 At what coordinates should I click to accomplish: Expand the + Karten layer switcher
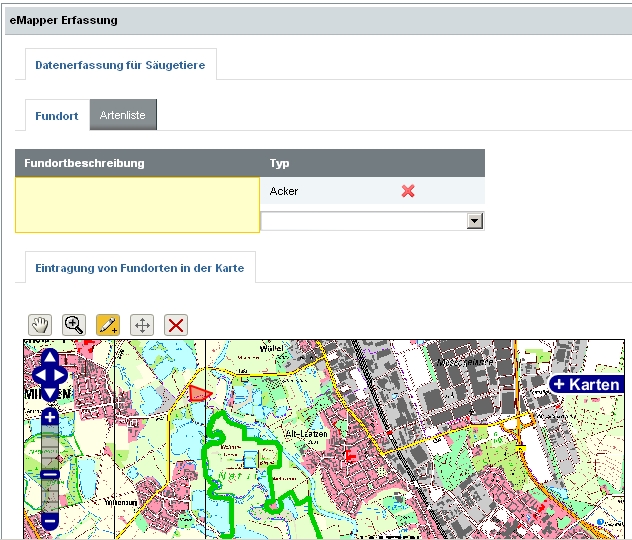coord(586,385)
